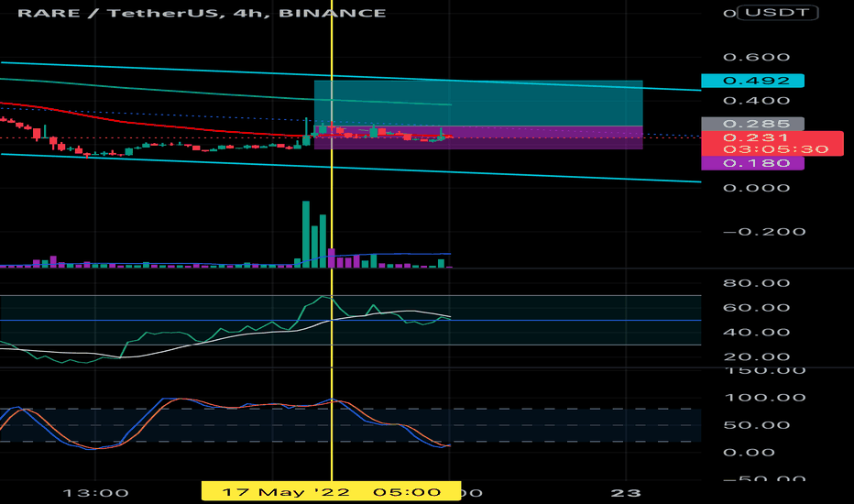
Task: Click the 80.00 RSI scale value
Action: click(756, 283)
